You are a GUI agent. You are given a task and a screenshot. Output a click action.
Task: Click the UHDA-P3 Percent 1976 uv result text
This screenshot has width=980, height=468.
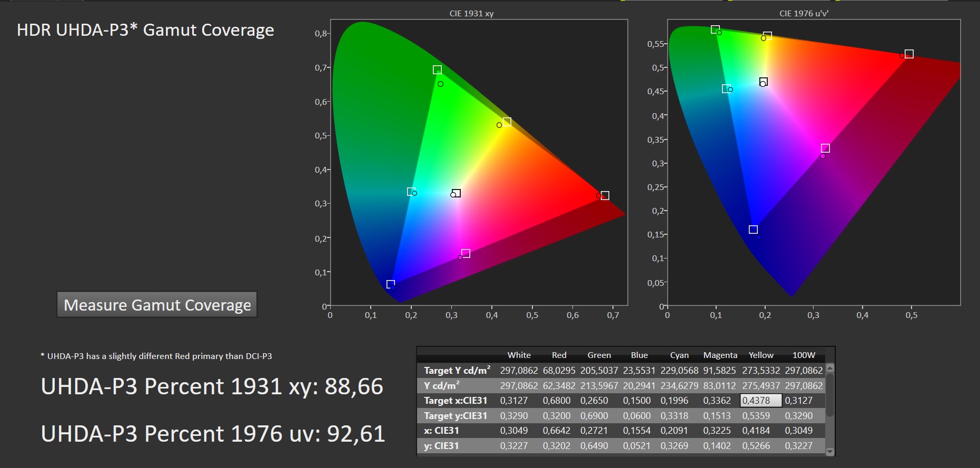pos(213,434)
